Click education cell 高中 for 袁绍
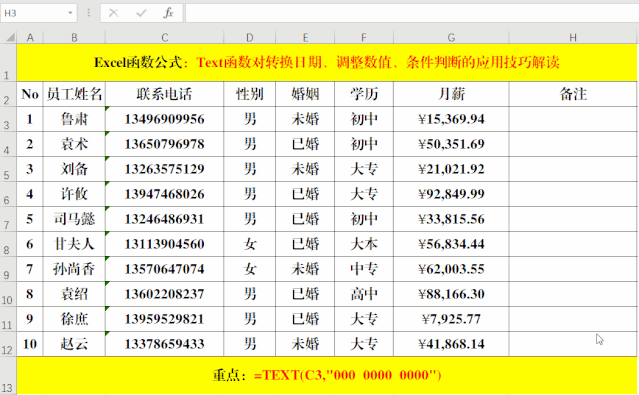 tap(364, 294)
